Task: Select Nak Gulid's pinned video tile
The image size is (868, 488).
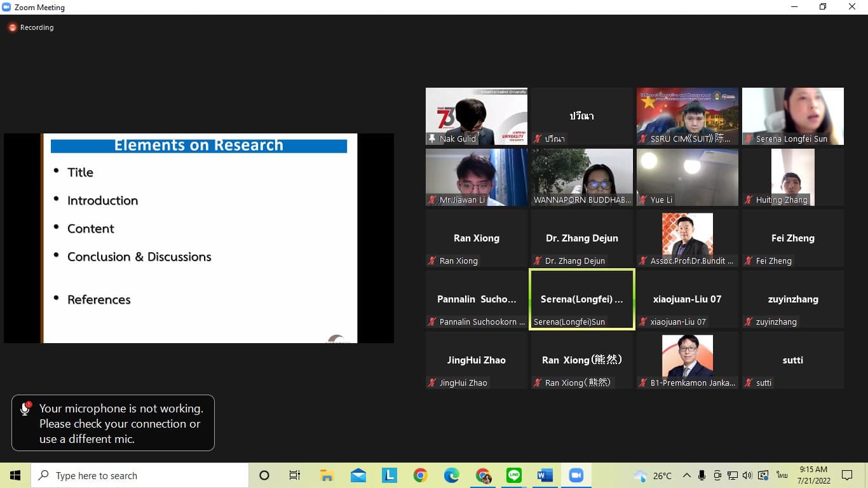Action: tap(477, 116)
